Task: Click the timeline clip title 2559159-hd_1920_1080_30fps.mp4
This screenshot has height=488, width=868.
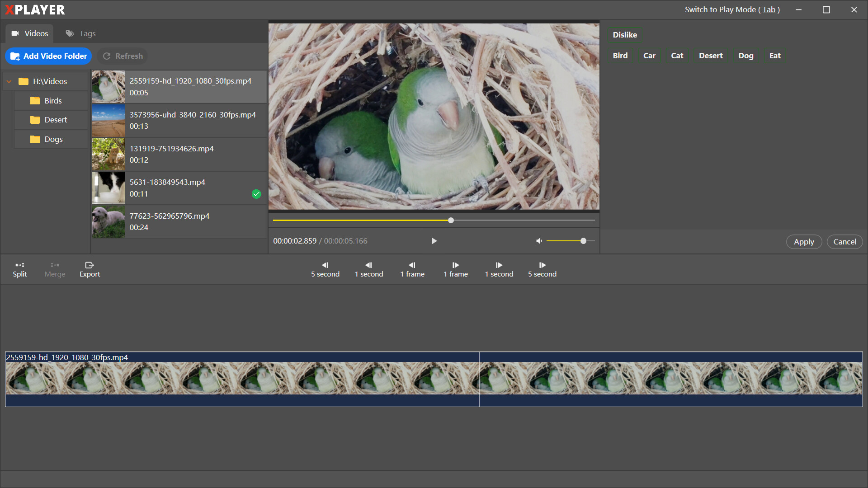Action: coord(67,357)
